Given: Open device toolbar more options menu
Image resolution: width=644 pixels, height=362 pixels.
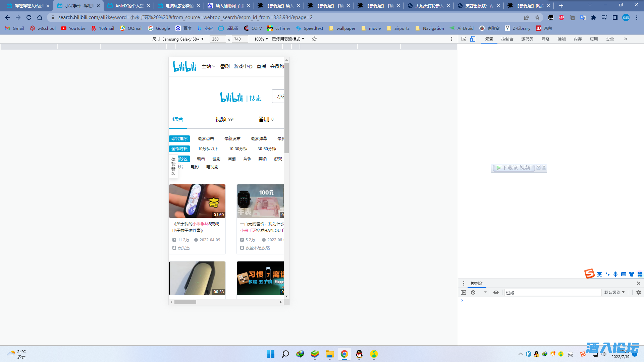Looking at the screenshot, I should pos(451,39).
